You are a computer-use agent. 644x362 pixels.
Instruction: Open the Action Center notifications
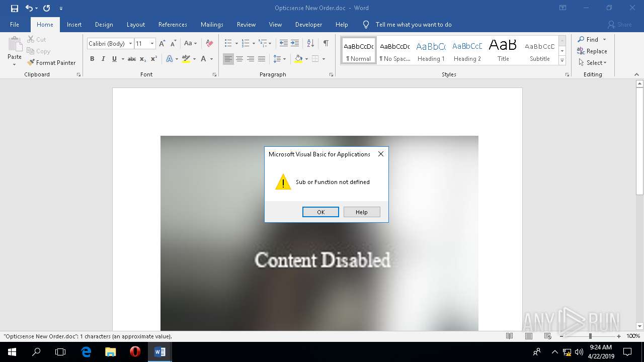628,352
